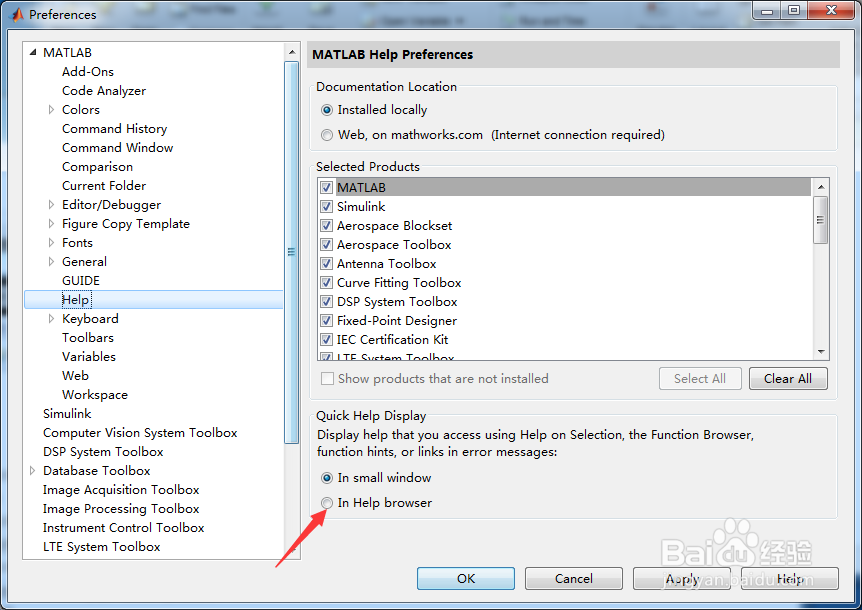Enable Show products that are not installed
Screen dimensions: 862x610
[x=327, y=379]
